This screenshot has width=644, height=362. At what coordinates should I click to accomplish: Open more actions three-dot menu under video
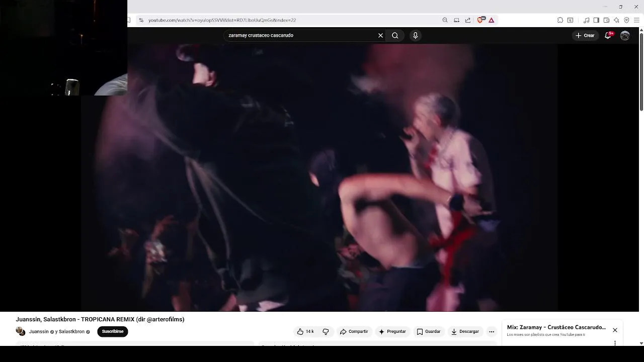(492, 331)
